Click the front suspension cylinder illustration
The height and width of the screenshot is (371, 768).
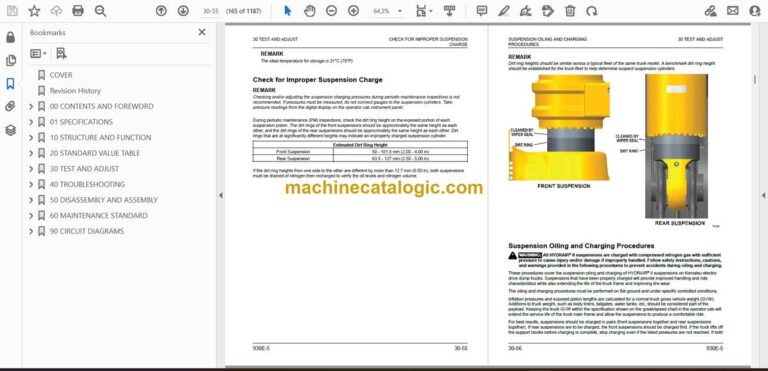coord(559,127)
